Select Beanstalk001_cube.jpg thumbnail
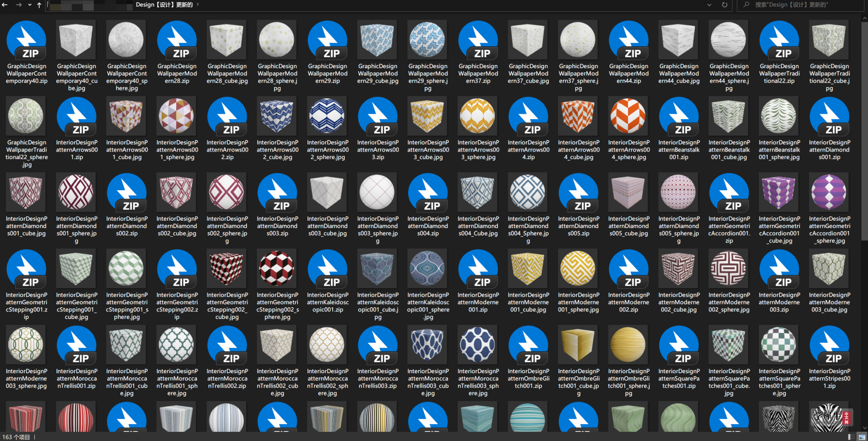Screen dimensions: 868x441 click(729, 116)
